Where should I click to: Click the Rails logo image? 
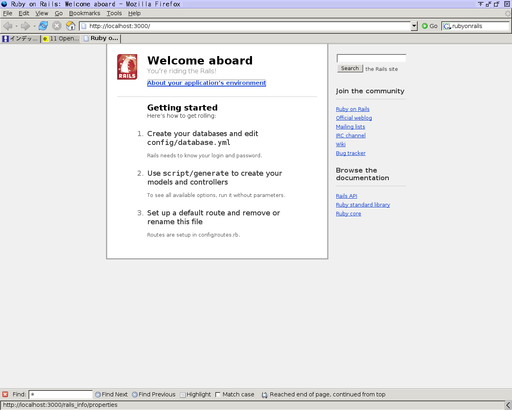pos(127,67)
